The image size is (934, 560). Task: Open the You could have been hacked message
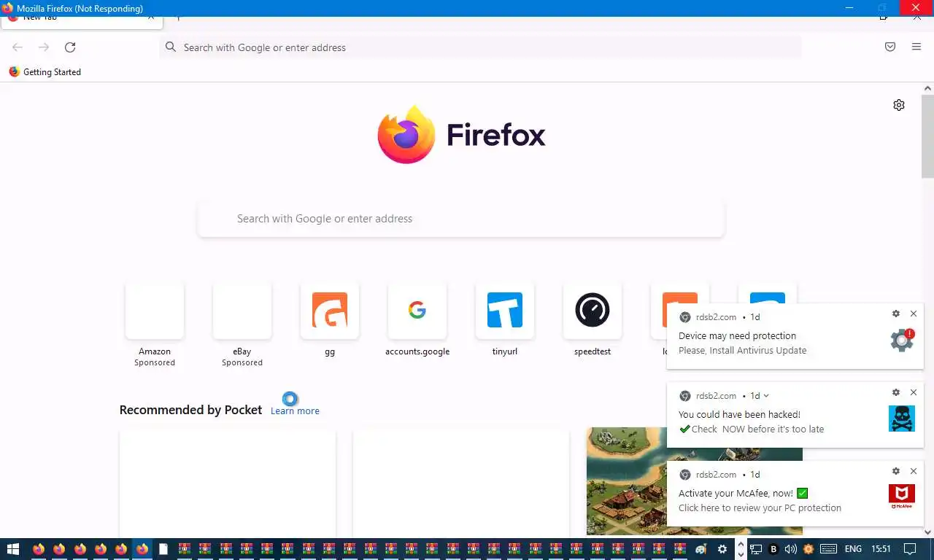(739, 415)
